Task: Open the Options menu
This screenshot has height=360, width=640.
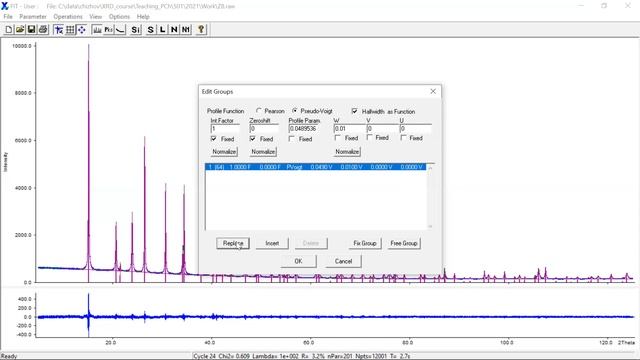Action: tap(119, 17)
